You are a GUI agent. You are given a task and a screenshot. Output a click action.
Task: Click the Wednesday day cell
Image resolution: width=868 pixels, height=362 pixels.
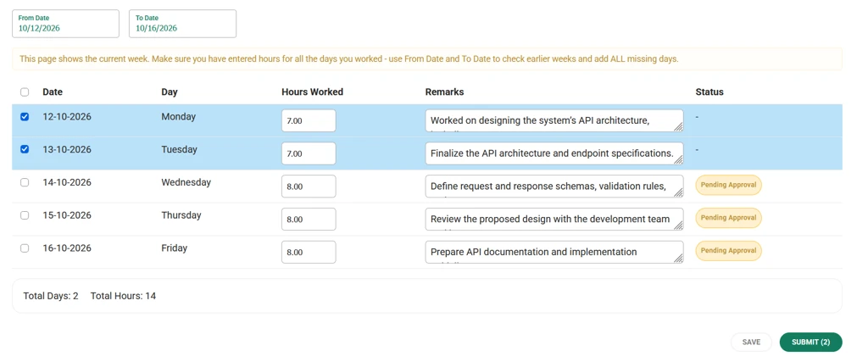click(x=186, y=182)
